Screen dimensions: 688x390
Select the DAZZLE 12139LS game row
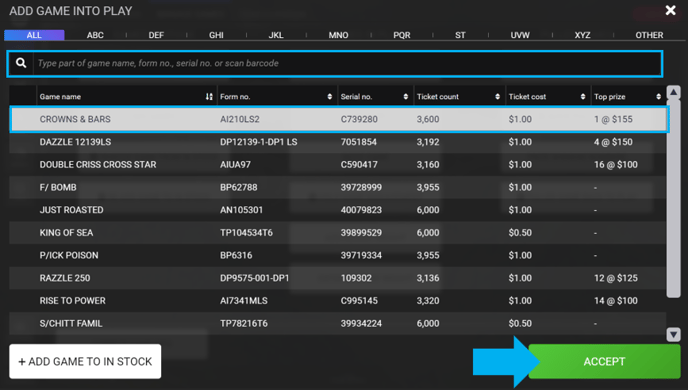[x=338, y=142]
